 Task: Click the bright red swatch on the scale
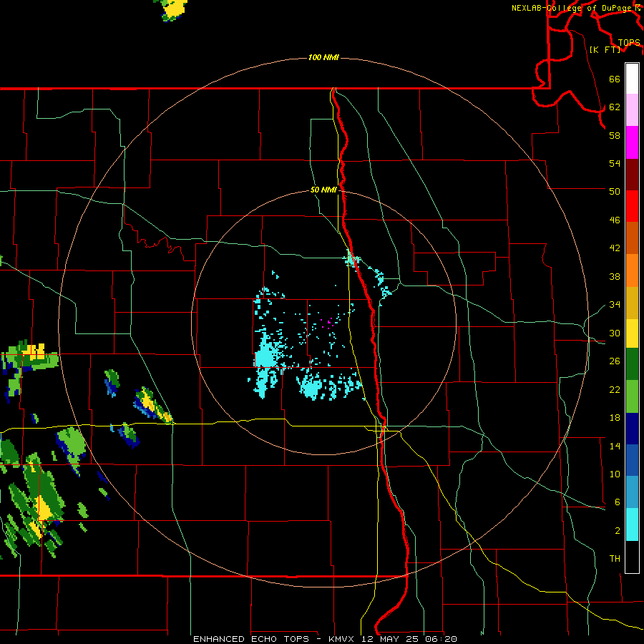tap(632, 206)
